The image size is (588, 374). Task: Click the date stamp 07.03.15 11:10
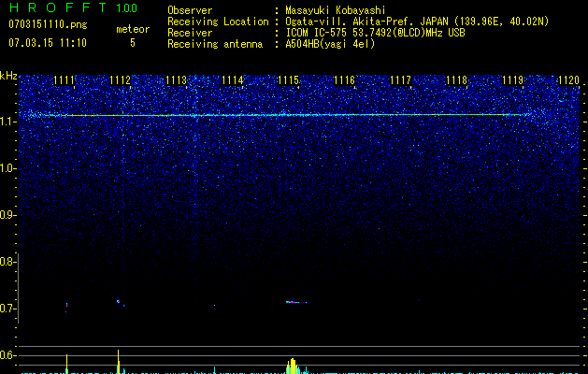pyautogui.click(x=48, y=42)
